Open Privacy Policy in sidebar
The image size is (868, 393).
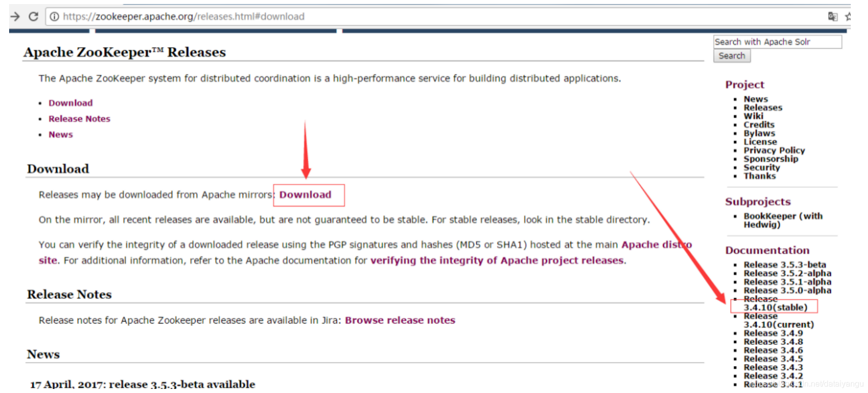coord(774,151)
